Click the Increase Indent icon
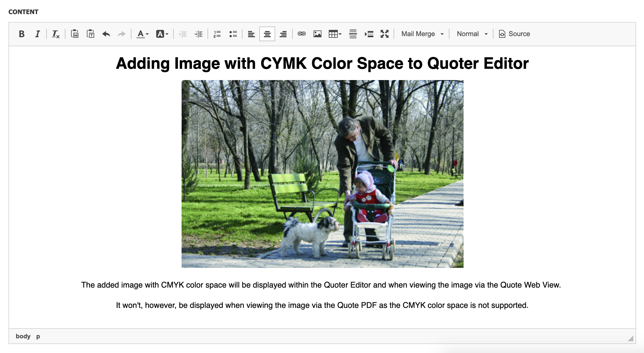 click(199, 34)
